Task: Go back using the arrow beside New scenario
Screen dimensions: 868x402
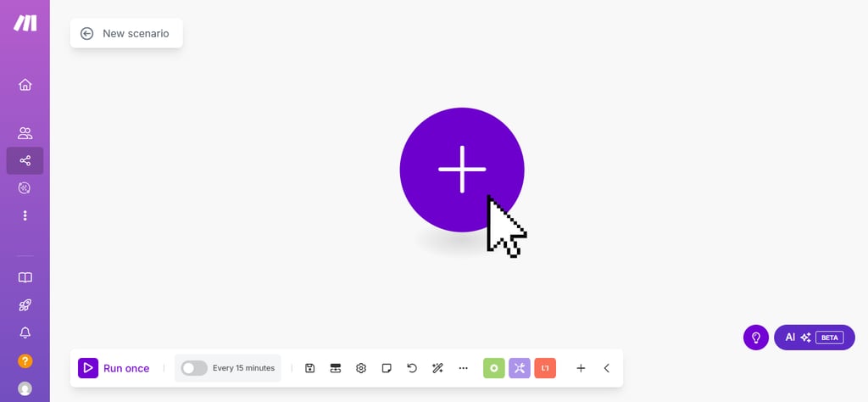Action: tap(87, 34)
